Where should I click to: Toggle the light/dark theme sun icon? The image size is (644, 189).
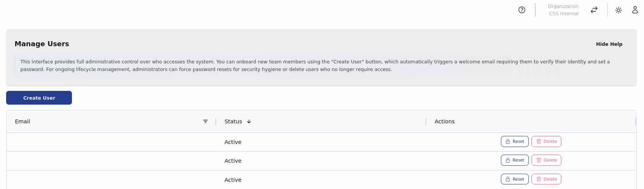click(618, 10)
